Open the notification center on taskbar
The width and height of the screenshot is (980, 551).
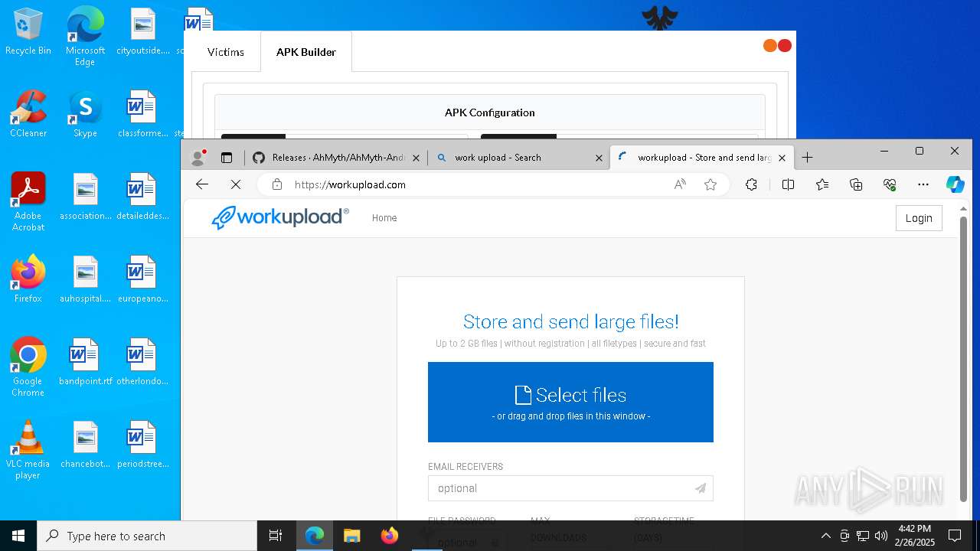click(955, 536)
